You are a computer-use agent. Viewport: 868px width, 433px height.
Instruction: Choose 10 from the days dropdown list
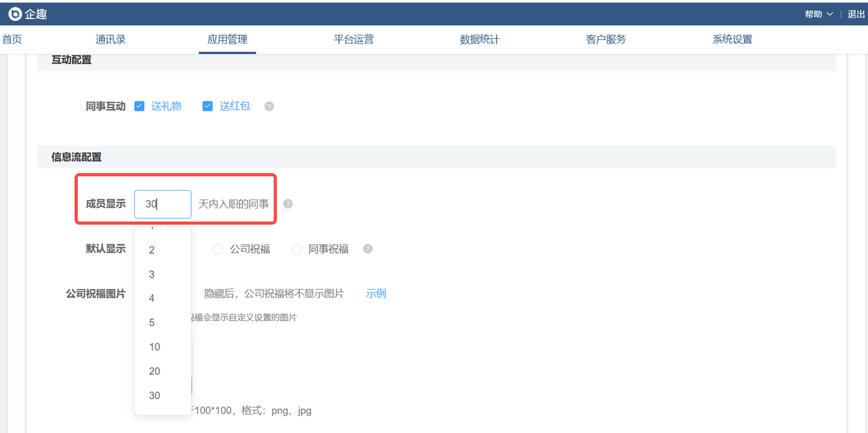(155, 347)
